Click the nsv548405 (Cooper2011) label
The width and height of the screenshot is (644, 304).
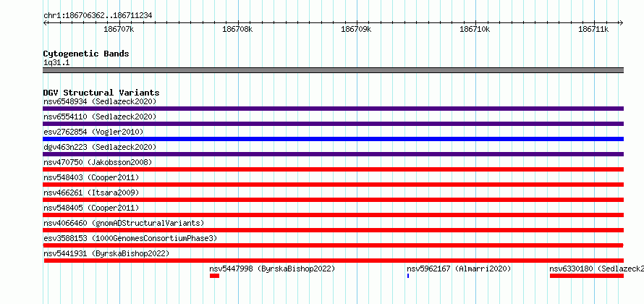91,208
